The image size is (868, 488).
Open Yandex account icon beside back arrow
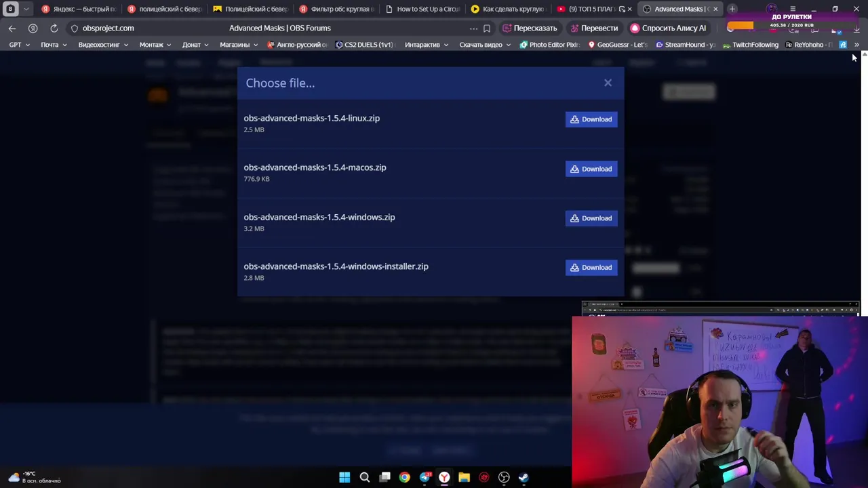tap(33, 28)
